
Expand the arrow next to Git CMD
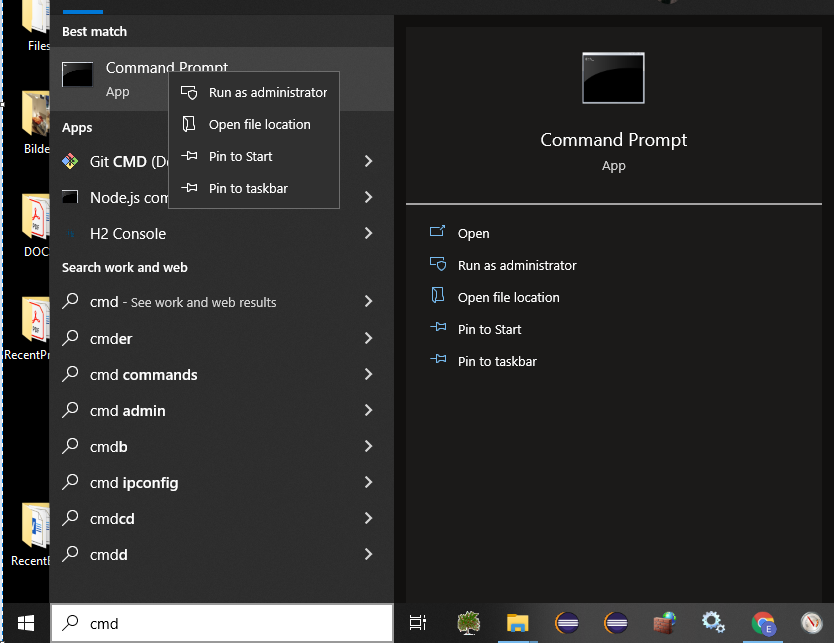click(x=369, y=161)
